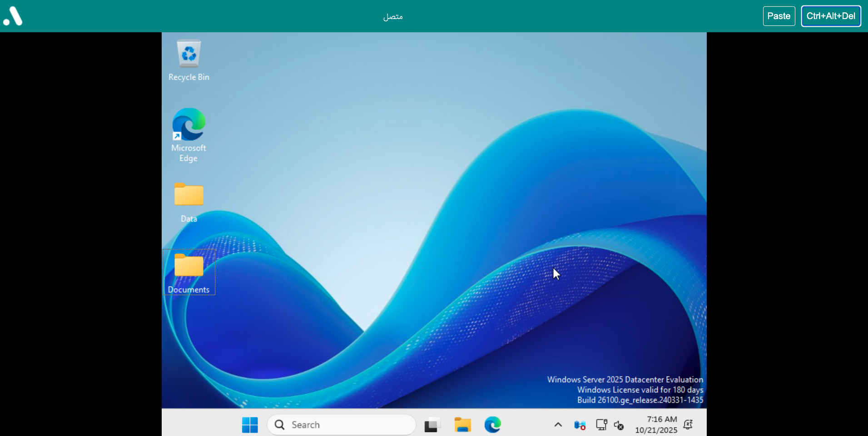868x436 pixels.
Task: Click the Arabic connection status text
Action: 393,17
